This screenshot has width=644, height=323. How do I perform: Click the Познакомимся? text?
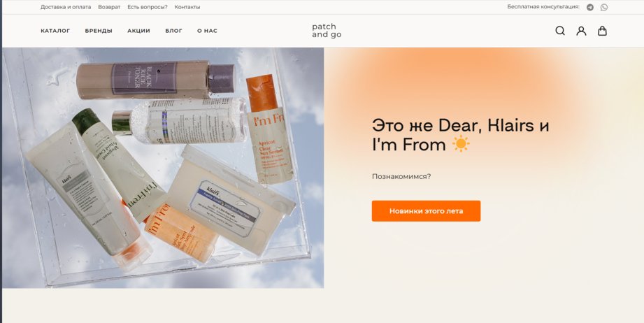(x=401, y=176)
